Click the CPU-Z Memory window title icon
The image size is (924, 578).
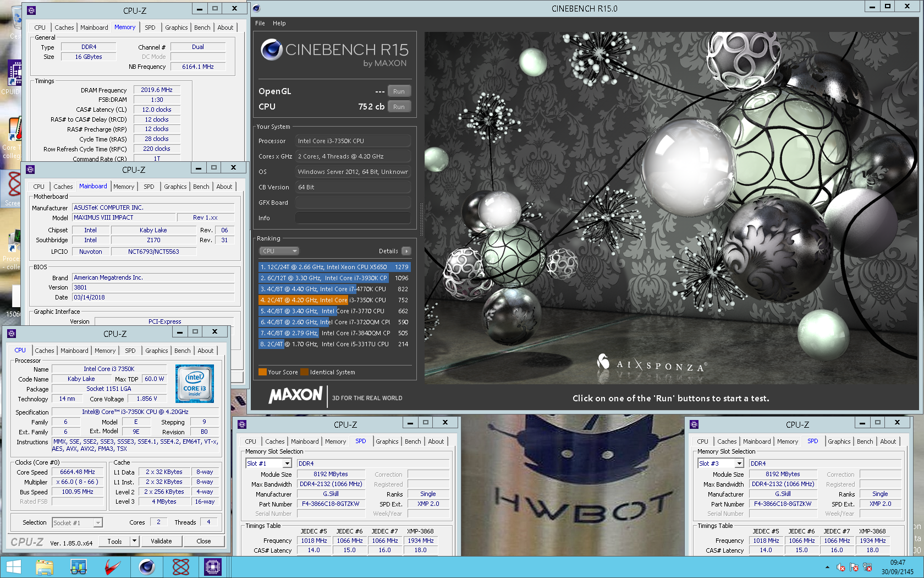coord(31,10)
